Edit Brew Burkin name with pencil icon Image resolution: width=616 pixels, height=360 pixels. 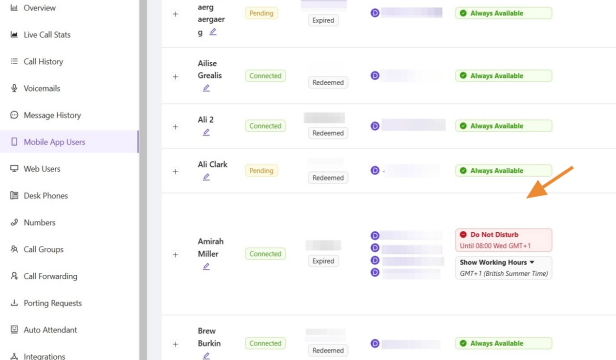[206, 356]
